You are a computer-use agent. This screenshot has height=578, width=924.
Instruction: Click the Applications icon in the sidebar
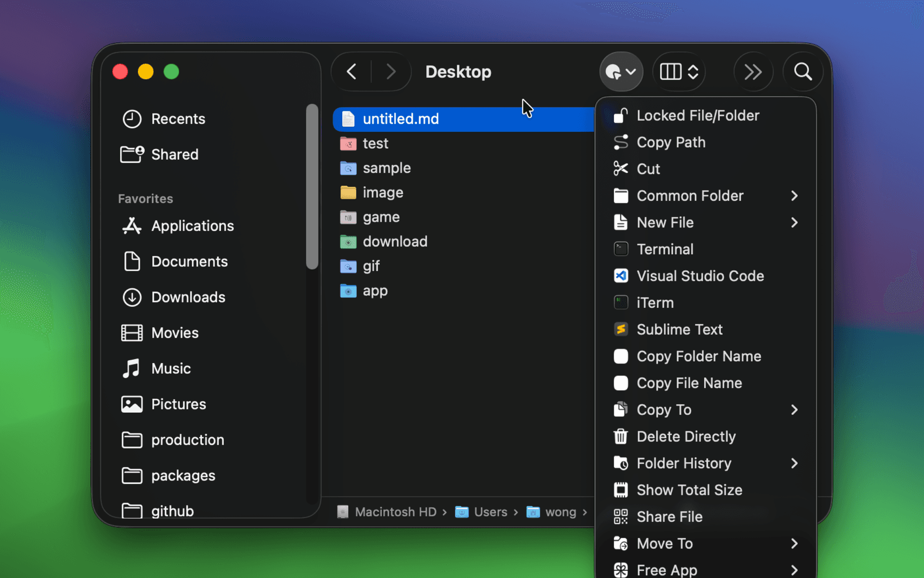(132, 225)
